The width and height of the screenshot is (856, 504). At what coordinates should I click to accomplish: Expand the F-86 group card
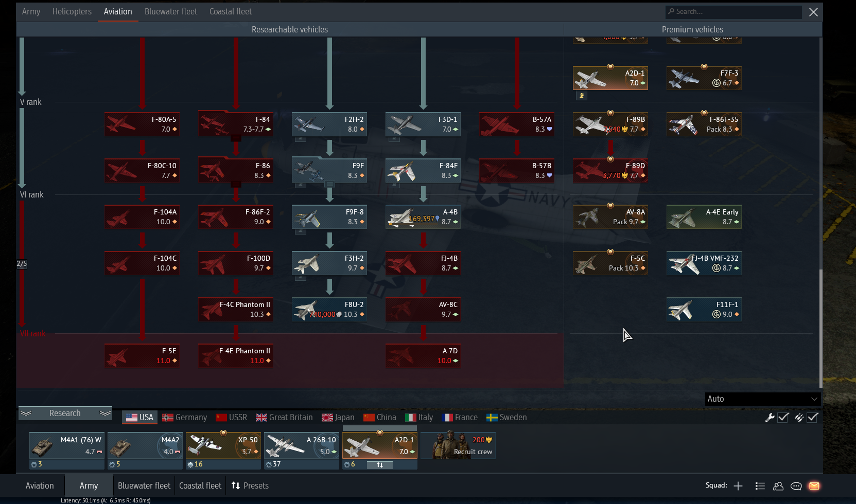click(x=236, y=171)
